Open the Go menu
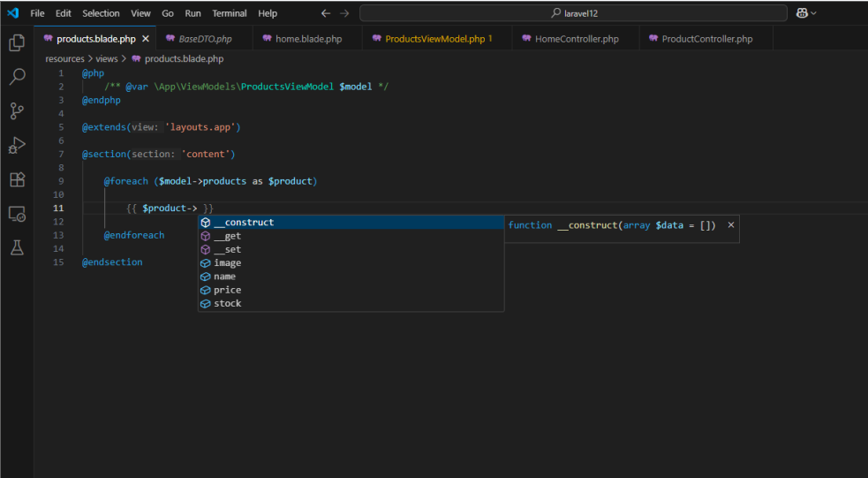The image size is (868, 478). tap(168, 13)
